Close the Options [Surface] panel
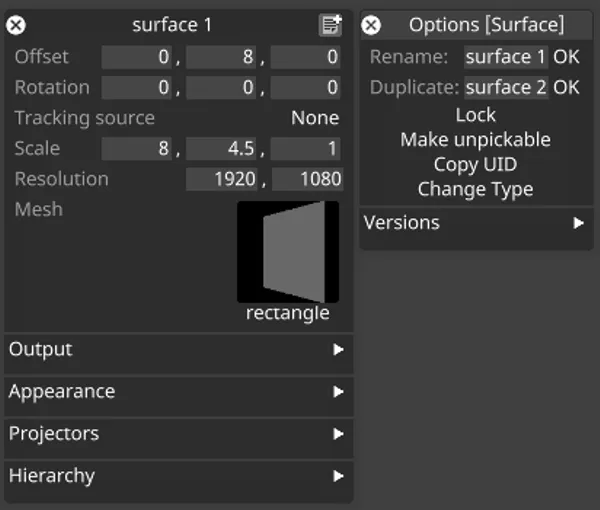This screenshot has width=600, height=510. pyautogui.click(x=371, y=26)
